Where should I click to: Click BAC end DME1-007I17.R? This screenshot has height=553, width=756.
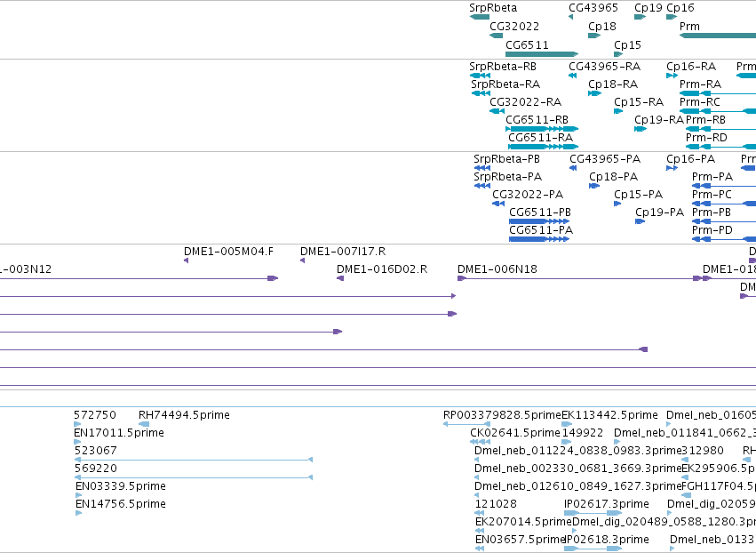coord(343,252)
